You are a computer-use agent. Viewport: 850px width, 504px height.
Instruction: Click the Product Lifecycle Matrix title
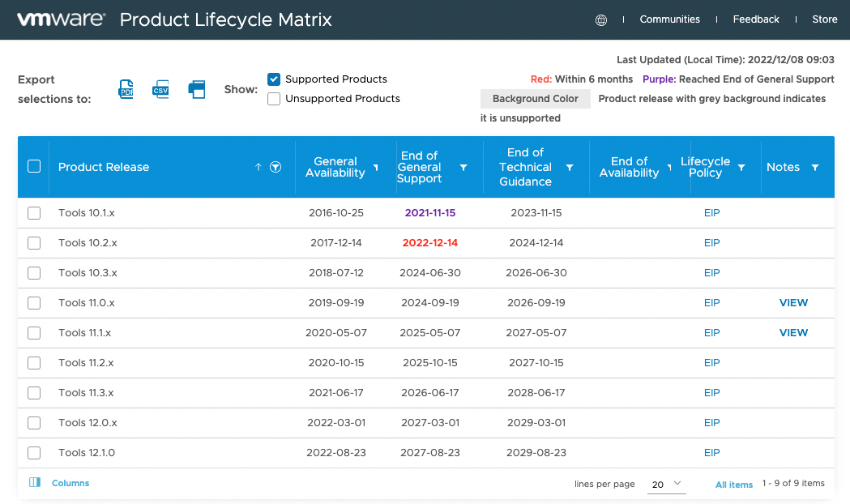(225, 19)
